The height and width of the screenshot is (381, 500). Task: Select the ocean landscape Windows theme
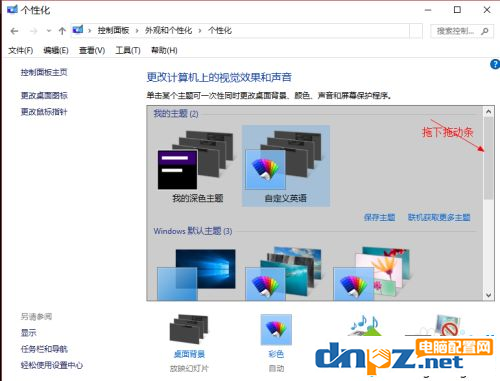point(284,274)
